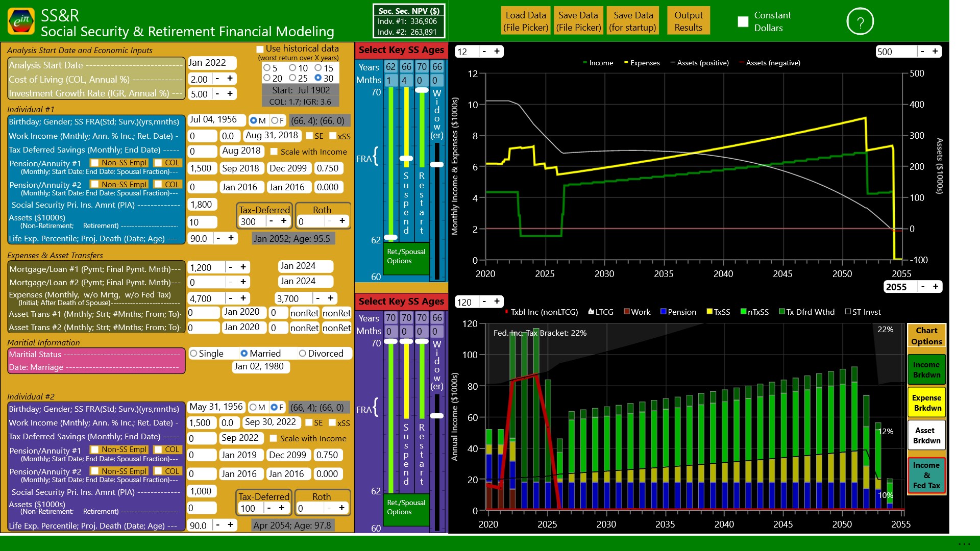Click Individual #1 Suspend age slider thumb
Image resolution: width=980 pixels, height=551 pixels.
pos(406,159)
